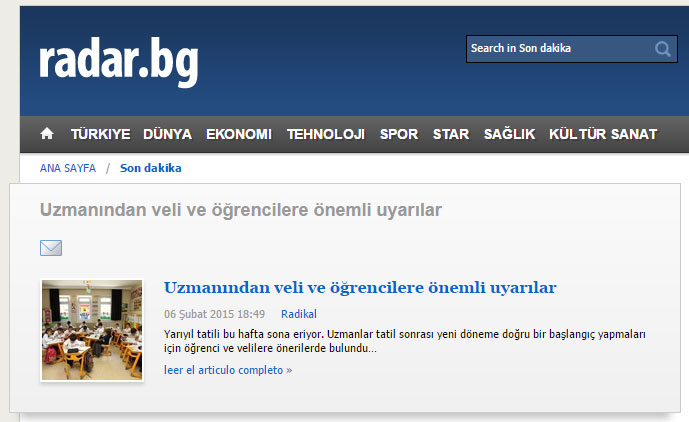Open the SPOR menu section

[399, 134]
